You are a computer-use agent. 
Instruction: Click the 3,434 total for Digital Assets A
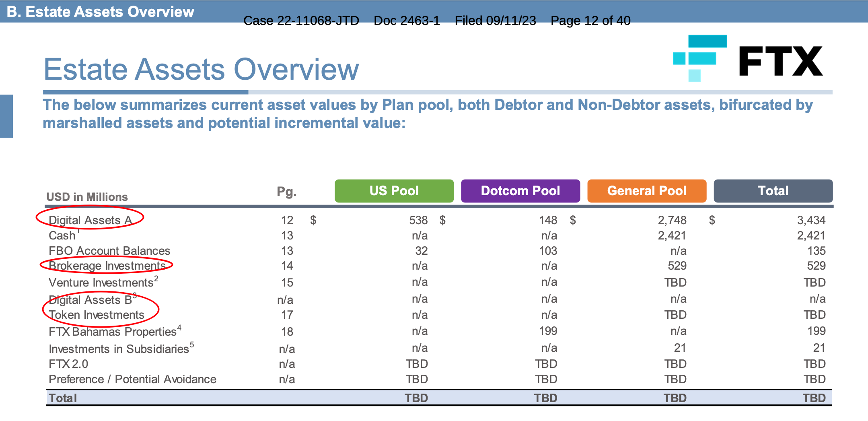(x=811, y=220)
